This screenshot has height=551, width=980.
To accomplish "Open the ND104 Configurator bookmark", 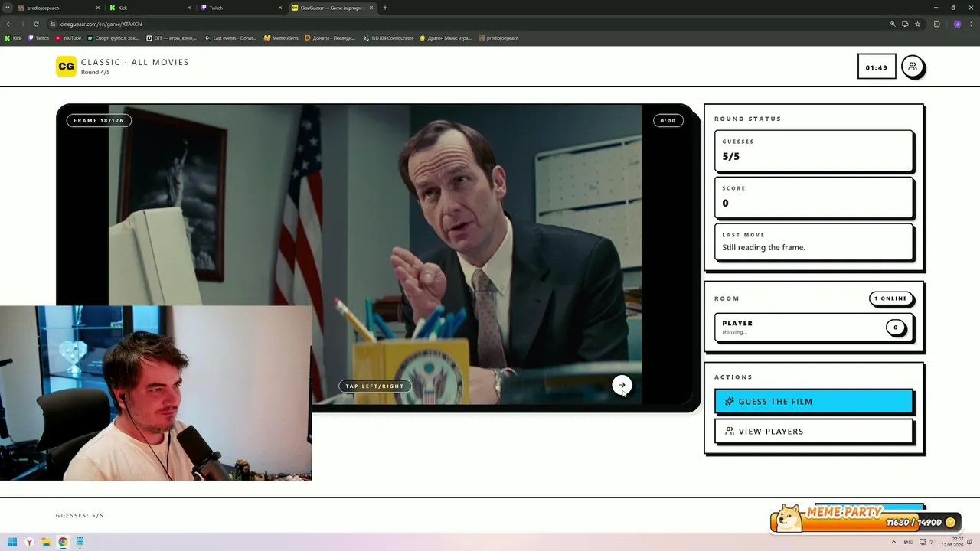I will pyautogui.click(x=389, y=38).
